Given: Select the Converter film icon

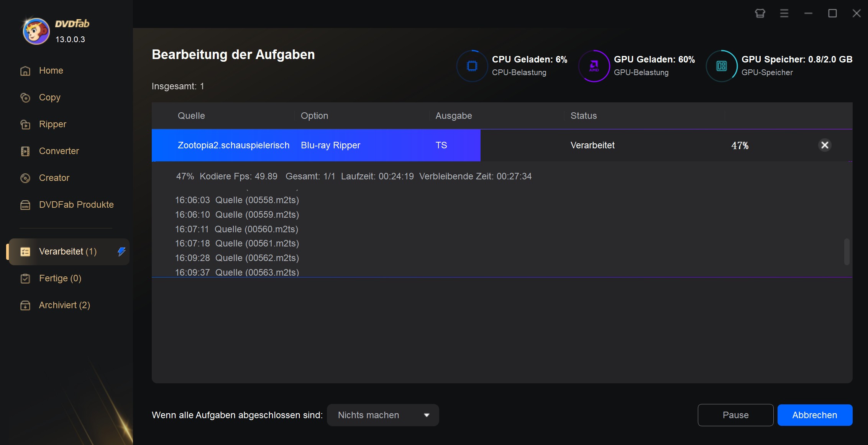Looking at the screenshot, I should (x=25, y=151).
